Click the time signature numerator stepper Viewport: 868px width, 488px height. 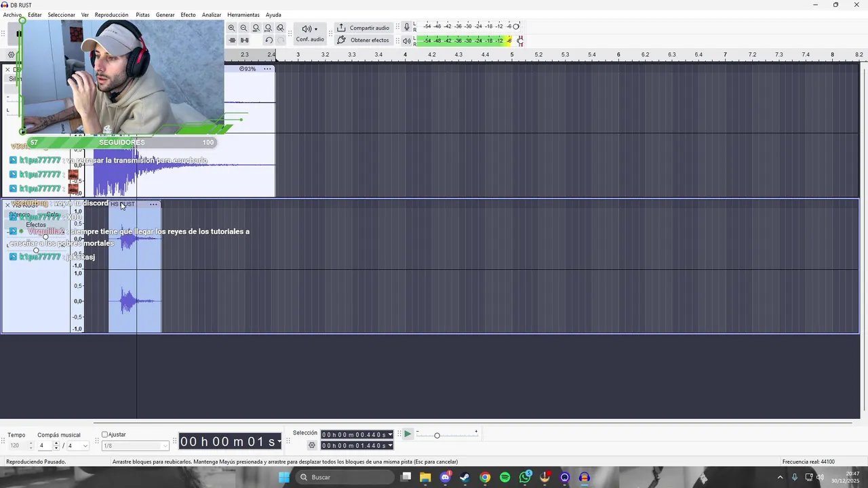[x=56, y=445]
